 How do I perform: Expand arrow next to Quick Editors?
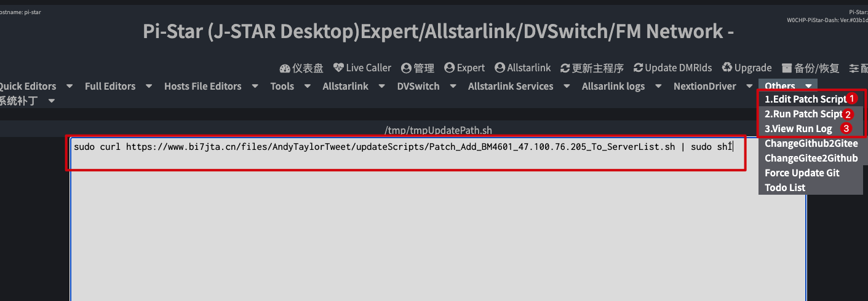click(70, 86)
